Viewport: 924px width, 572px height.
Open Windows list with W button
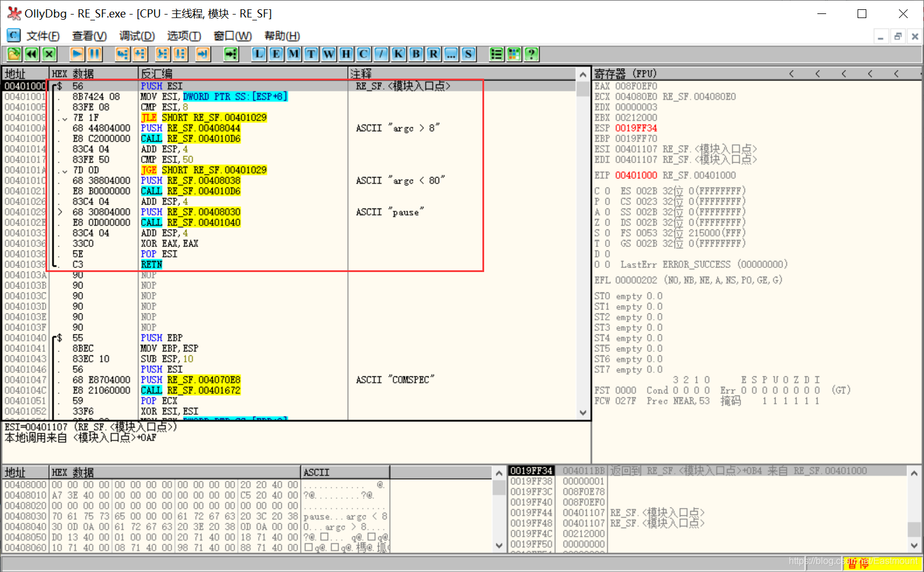[x=329, y=54]
